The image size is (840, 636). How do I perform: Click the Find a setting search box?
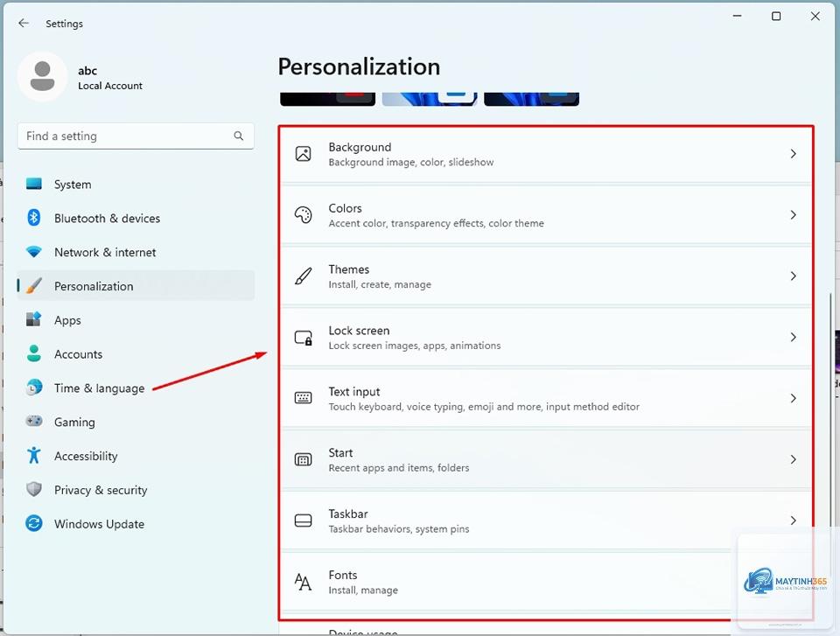click(x=136, y=136)
